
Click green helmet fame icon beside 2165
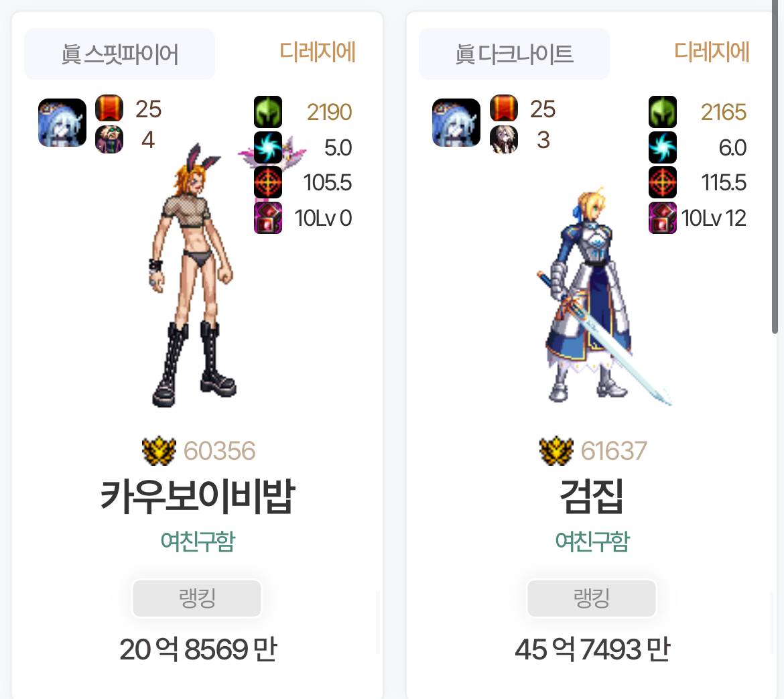coord(663,112)
